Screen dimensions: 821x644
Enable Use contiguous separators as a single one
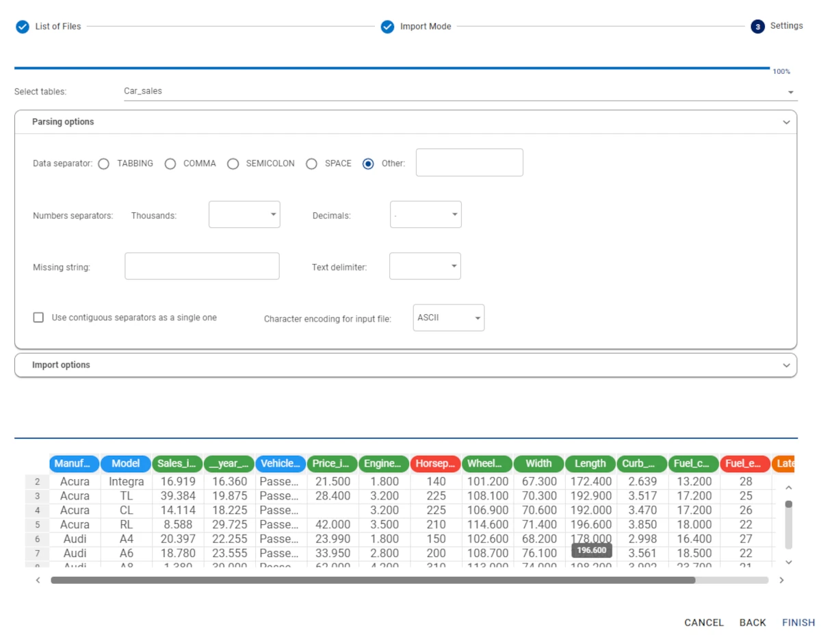pyautogui.click(x=38, y=318)
